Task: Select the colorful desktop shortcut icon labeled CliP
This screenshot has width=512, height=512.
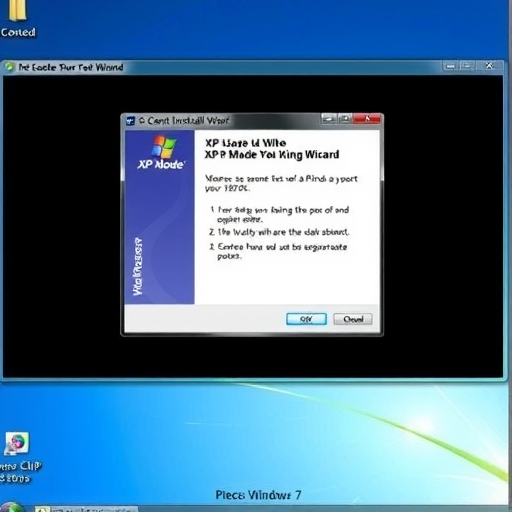Action: (x=17, y=444)
